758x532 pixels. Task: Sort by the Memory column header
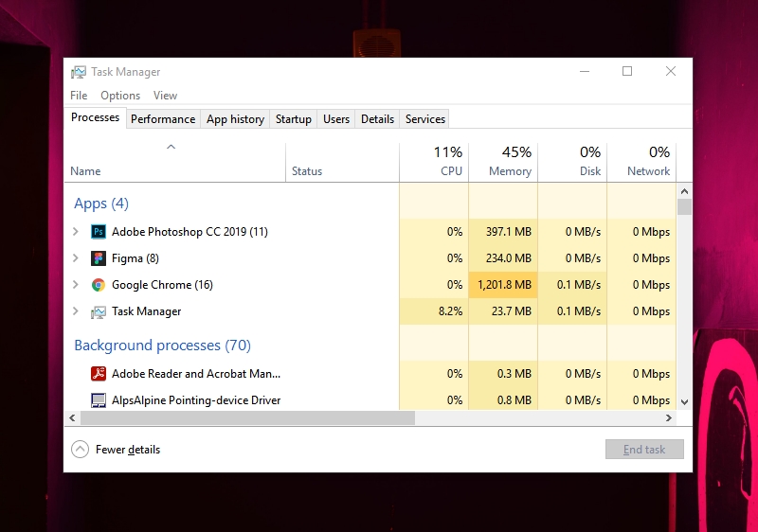tap(503, 162)
